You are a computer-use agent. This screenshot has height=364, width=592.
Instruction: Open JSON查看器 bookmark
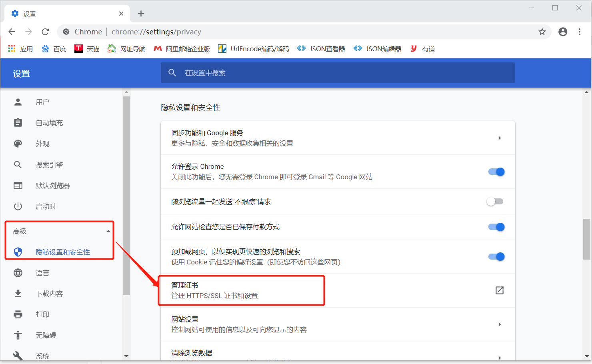[x=321, y=49]
